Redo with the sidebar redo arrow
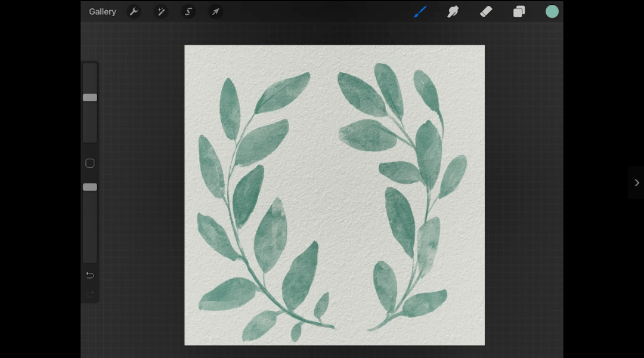The width and height of the screenshot is (644, 358). point(90,294)
